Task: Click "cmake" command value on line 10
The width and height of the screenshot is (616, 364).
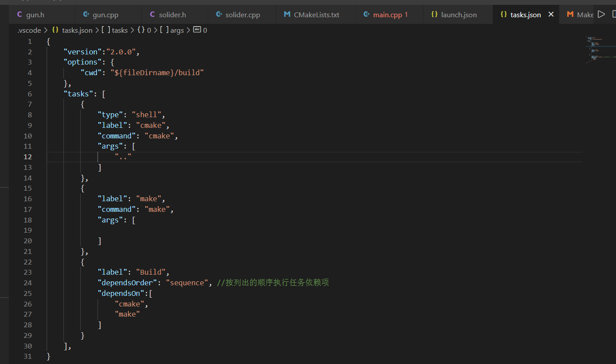Action: [x=159, y=136]
